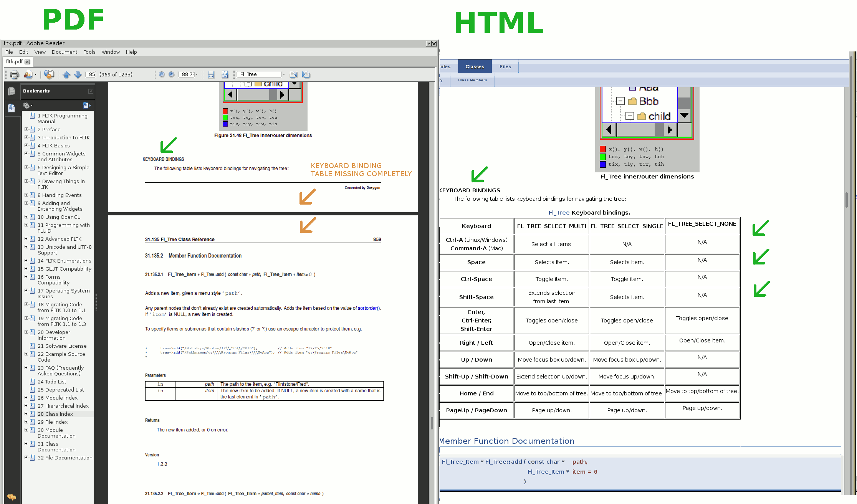Click the Fl_Tree link in table caption
Viewport: 857px width, 504px height.
(x=559, y=212)
